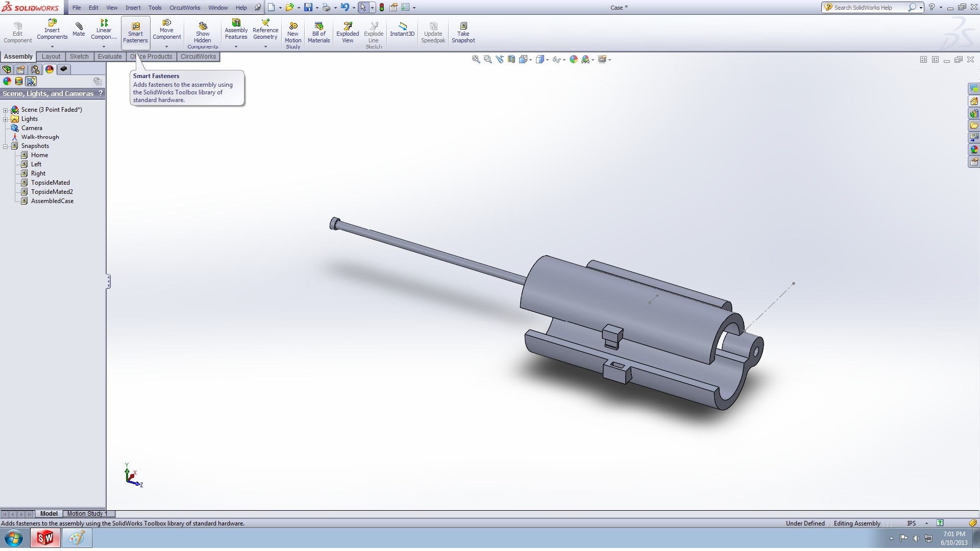Open the Windows Start menu
The width and height of the screenshot is (980, 551).
pos(14,538)
